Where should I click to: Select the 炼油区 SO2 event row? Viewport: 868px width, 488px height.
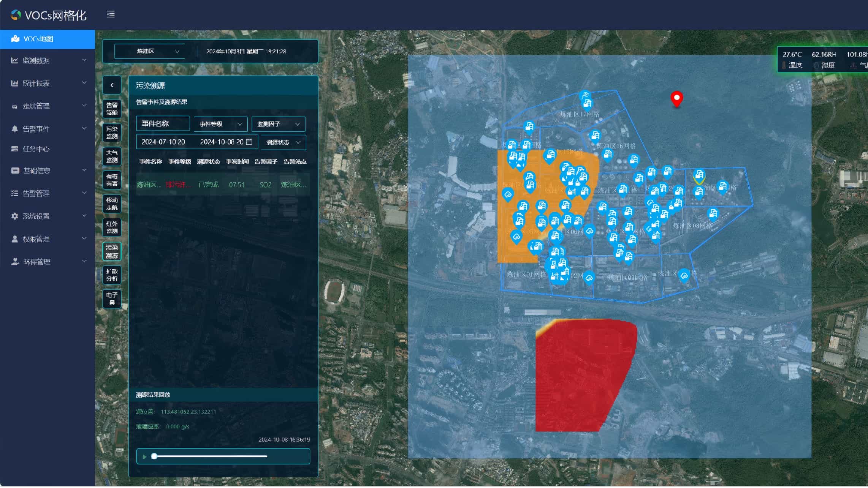coord(222,185)
